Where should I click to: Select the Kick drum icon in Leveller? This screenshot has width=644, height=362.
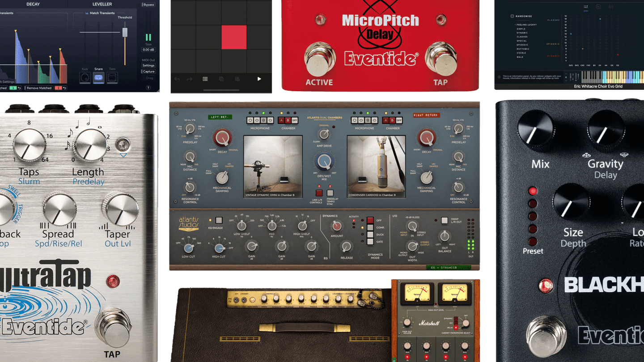pos(85,78)
